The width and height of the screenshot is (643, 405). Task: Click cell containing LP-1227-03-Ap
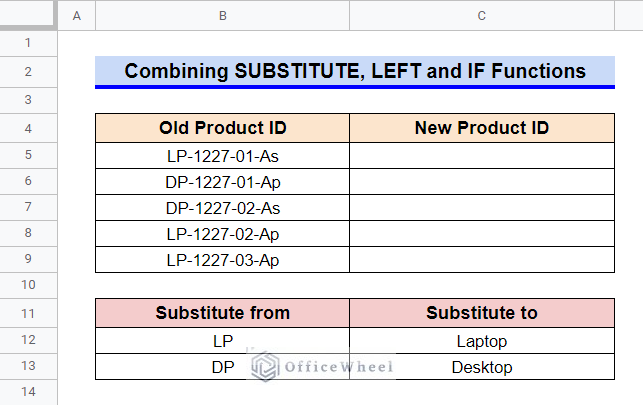tap(223, 259)
